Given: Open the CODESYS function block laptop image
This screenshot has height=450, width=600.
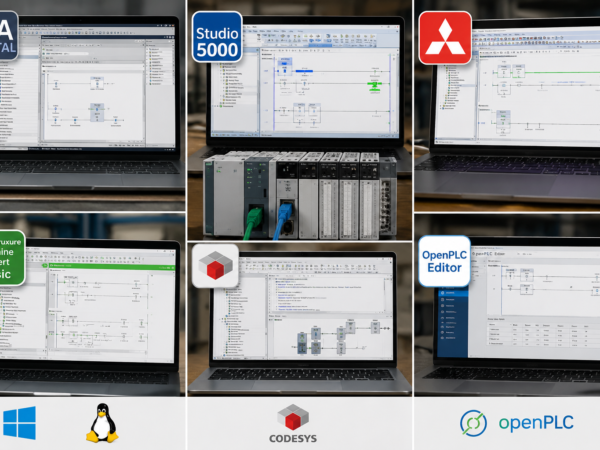Looking at the screenshot, I should click(x=304, y=309).
